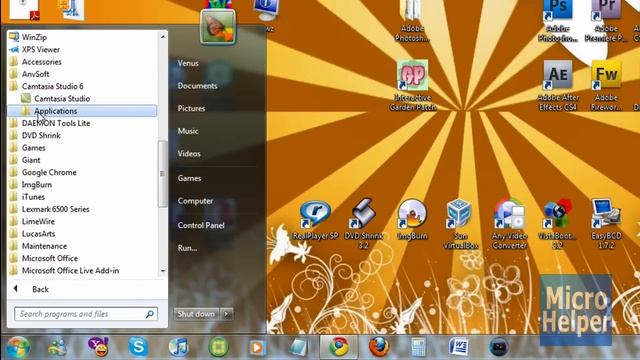Viewport: 640px width, 360px height.
Task: Open Control Panel from the Start menu
Action: [x=201, y=225]
